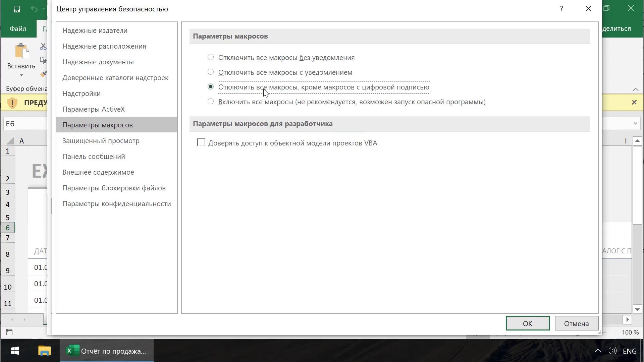Click 'делиться' share button in Excel

pos(616,29)
